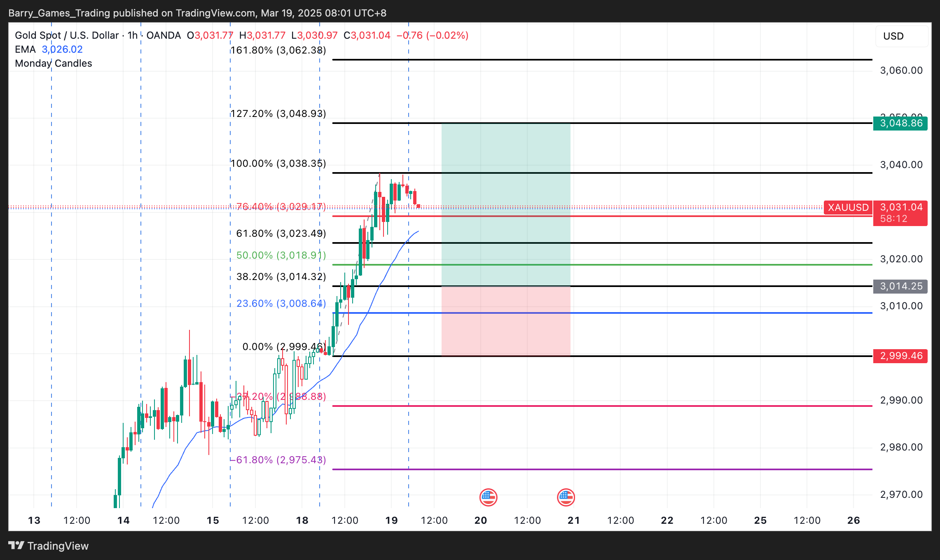Open the USD currency selector
This screenshot has width=940, height=560.
pyautogui.click(x=901, y=36)
